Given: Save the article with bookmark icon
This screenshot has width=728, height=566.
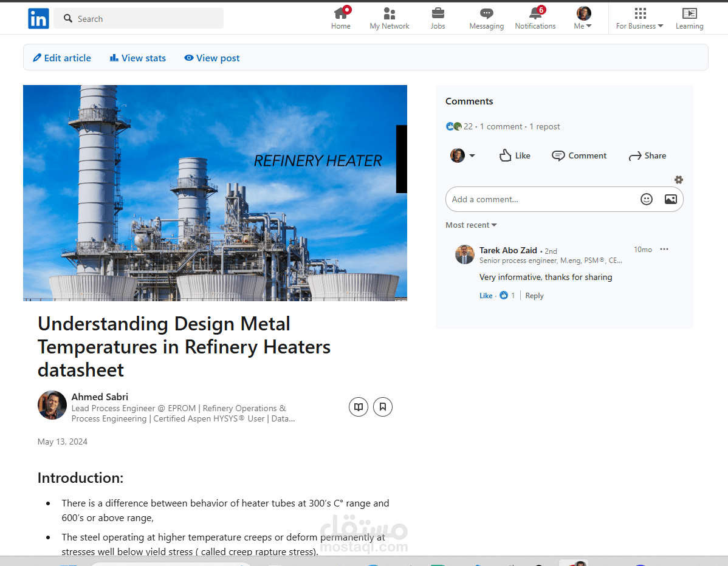Looking at the screenshot, I should pyautogui.click(x=383, y=407).
